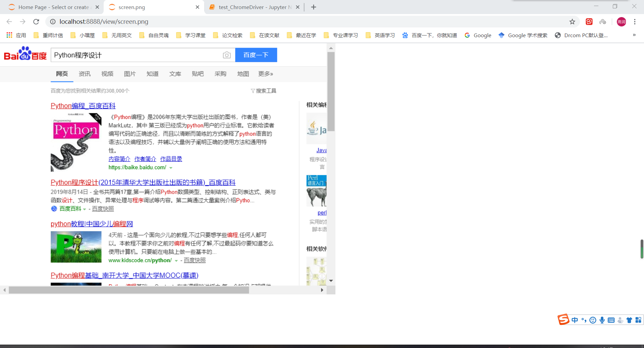This screenshot has width=644, height=348.
Task: Toggle punctuation width in Sogou toolbar
Action: [x=584, y=320]
